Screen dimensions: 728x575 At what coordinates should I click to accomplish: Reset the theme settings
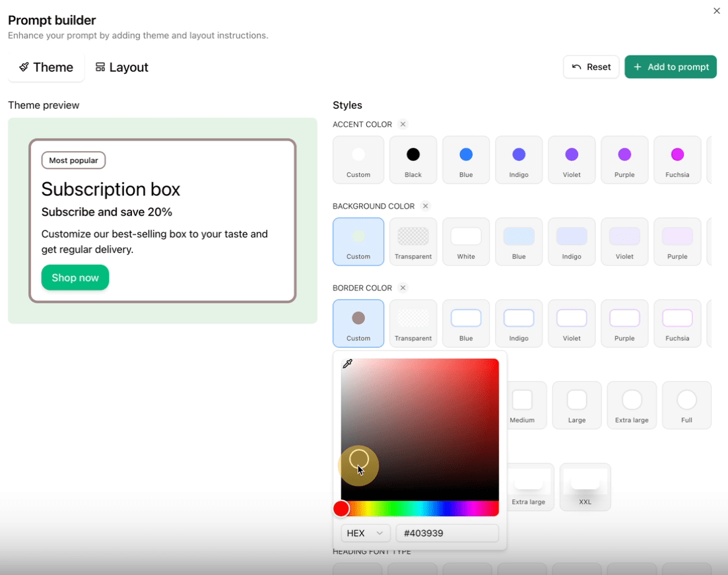[591, 67]
